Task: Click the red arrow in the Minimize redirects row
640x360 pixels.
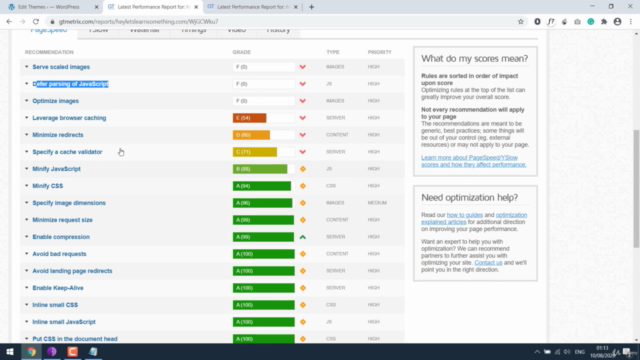Action: 302,135
